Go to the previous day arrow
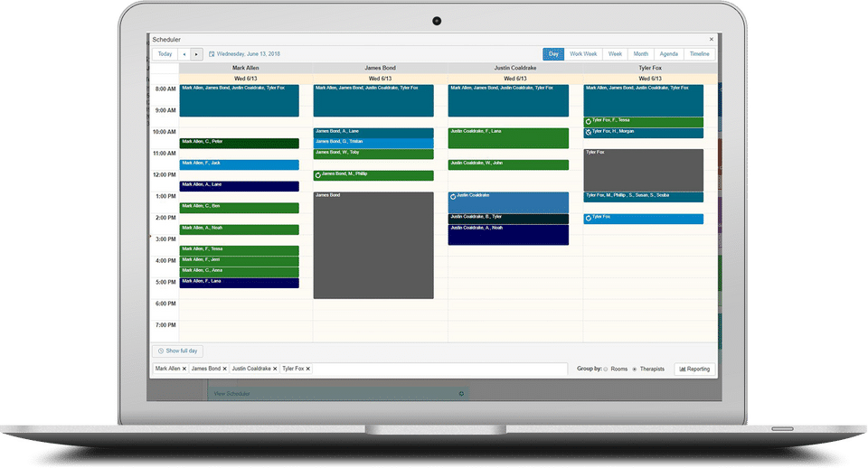The image size is (868, 468). (184, 54)
